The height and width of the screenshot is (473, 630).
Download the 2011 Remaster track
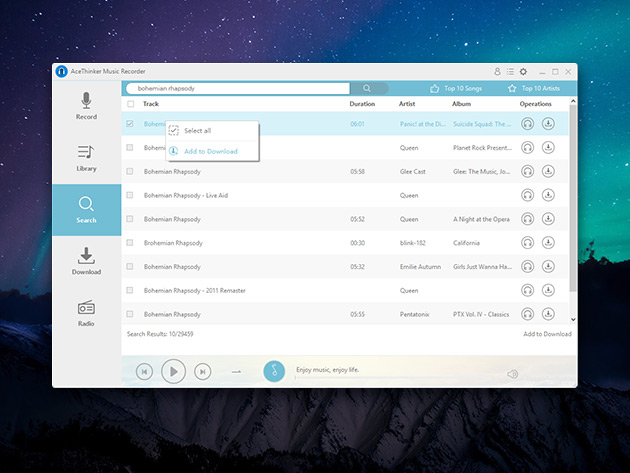click(548, 290)
